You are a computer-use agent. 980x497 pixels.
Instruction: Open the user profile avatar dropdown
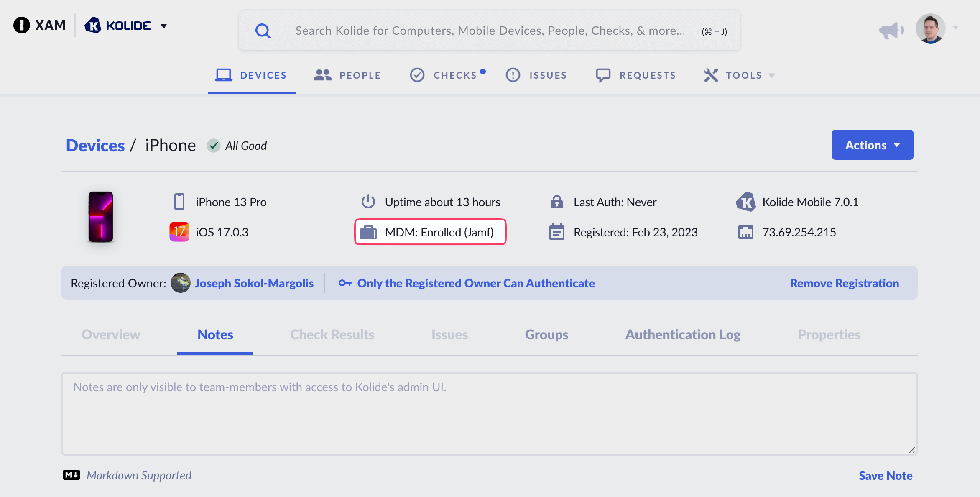[x=930, y=28]
